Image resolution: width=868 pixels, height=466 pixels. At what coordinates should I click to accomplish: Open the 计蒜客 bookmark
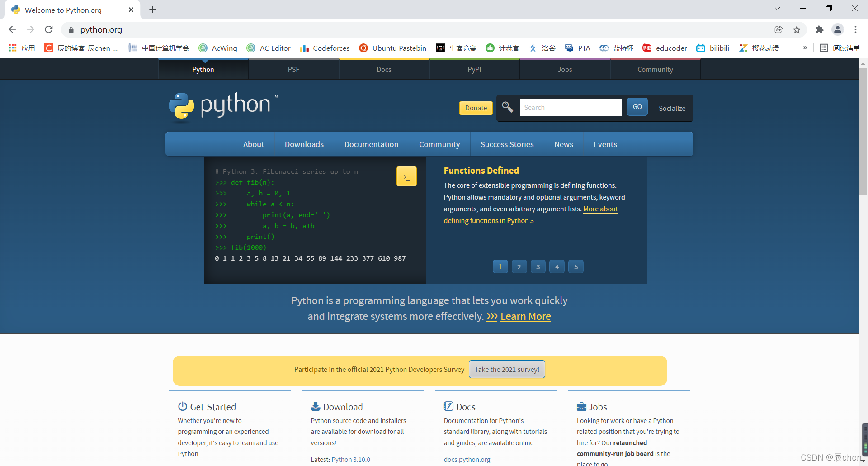(502, 48)
